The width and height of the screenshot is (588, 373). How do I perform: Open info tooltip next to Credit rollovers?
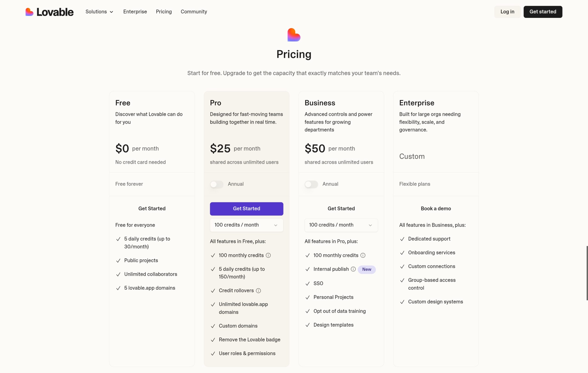[x=258, y=291]
